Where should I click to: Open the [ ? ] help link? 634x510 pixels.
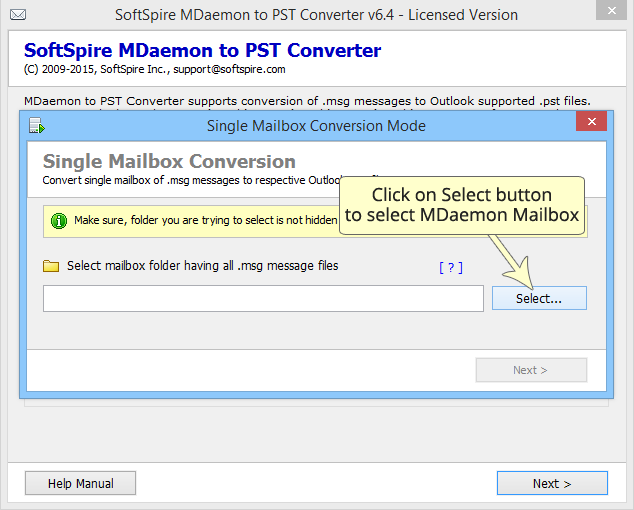[451, 267]
